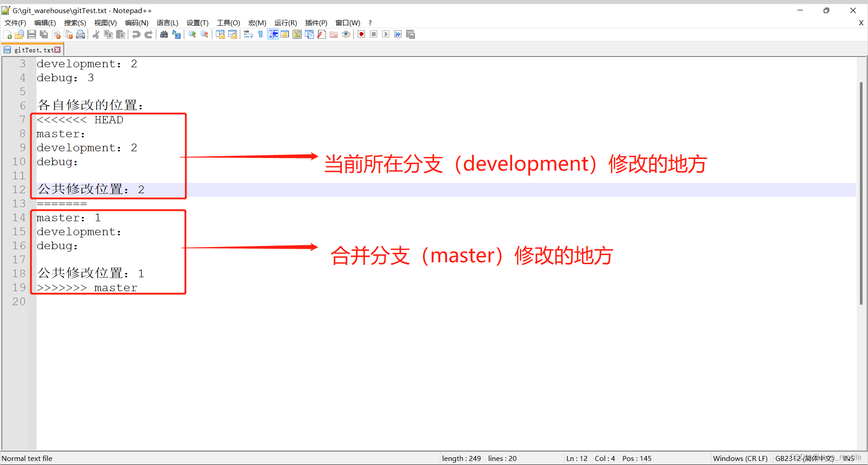Click the Save All icon
This screenshot has height=465, width=868.
[x=44, y=34]
